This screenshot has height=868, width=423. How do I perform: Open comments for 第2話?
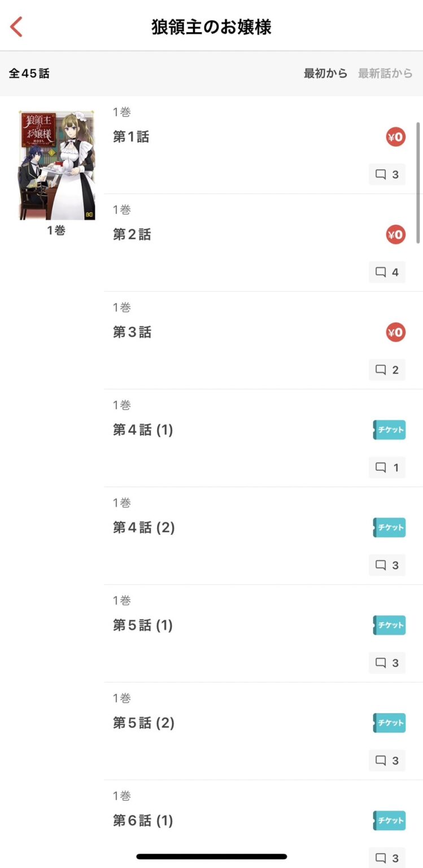tap(387, 272)
